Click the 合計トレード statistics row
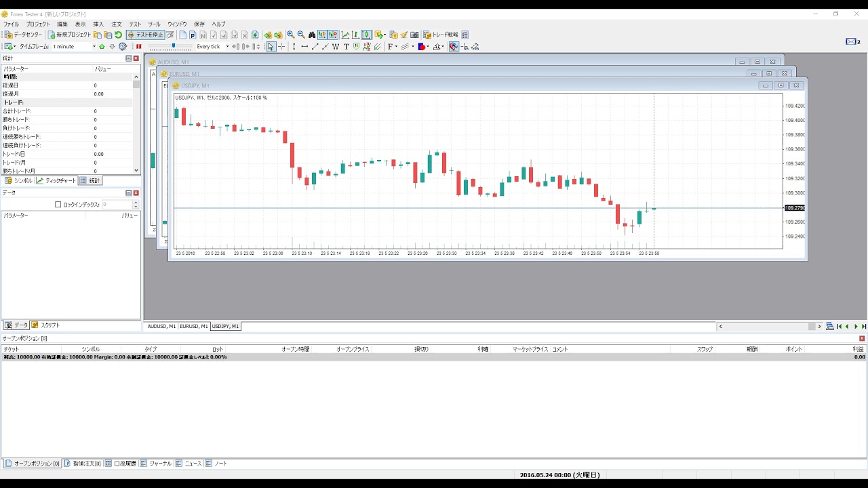Screen dimensions: 868x488 coord(66,111)
